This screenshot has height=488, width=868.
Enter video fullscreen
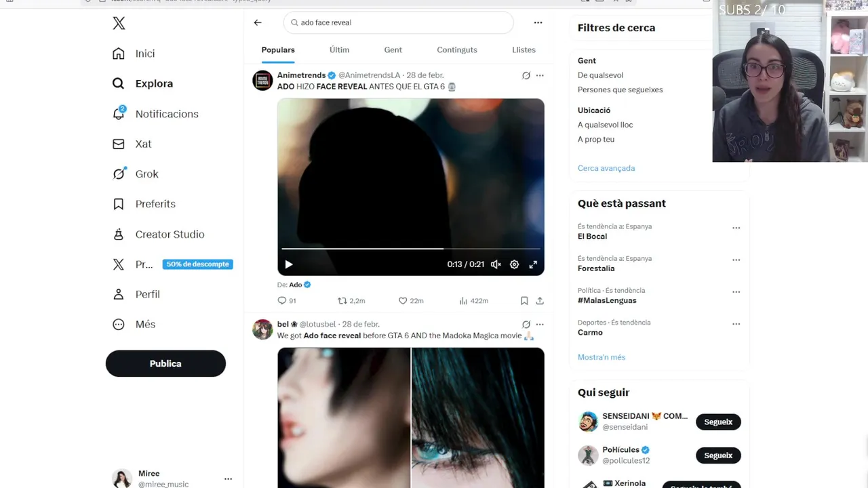pos(533,264)
